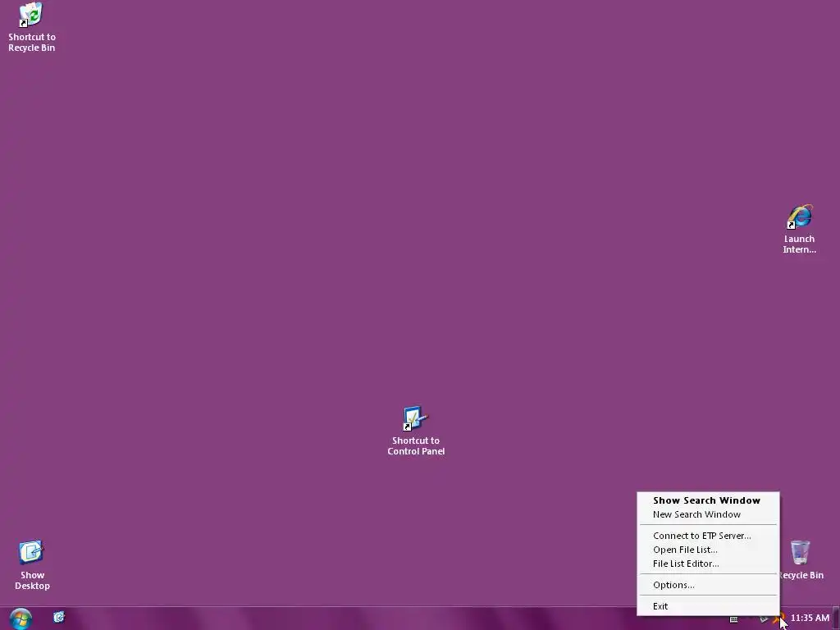
Task: Click the grey checkmark tray icon
Action: coord(765,619)
